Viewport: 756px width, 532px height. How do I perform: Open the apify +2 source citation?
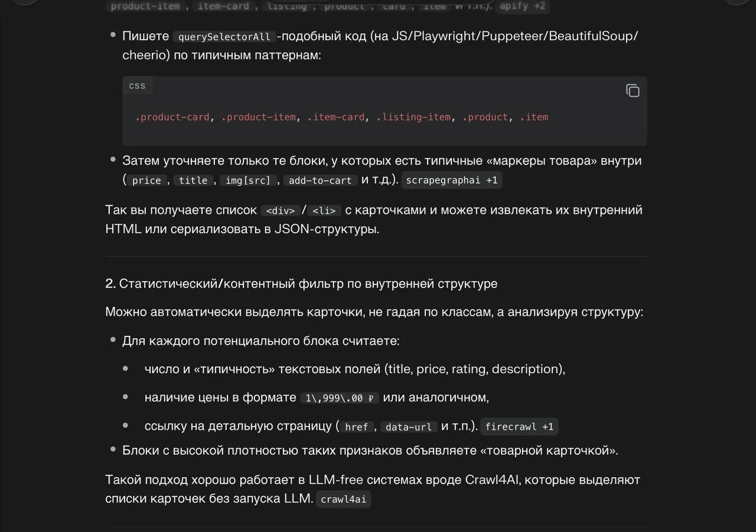(522, 6)
